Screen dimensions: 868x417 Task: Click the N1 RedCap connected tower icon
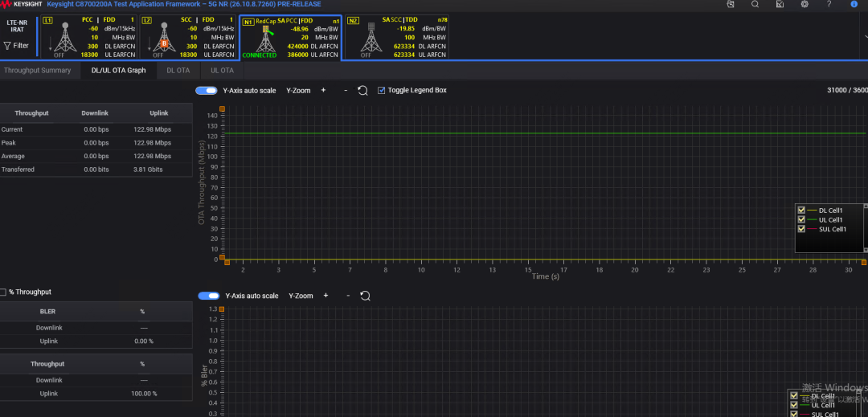tap(266, 38)
